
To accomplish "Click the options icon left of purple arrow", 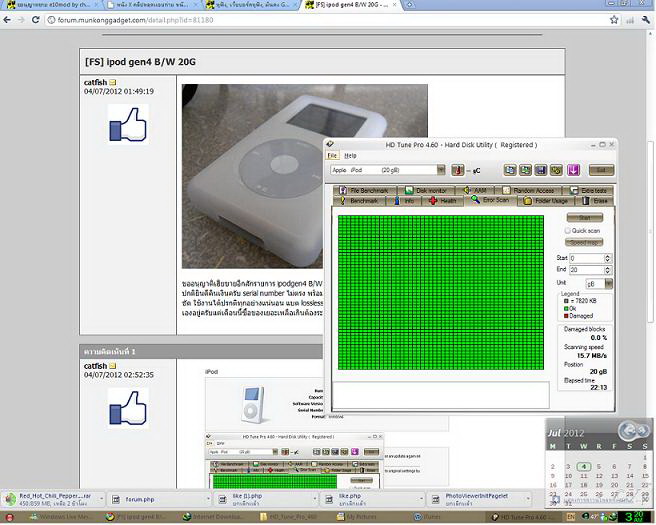I will [556, 170].
